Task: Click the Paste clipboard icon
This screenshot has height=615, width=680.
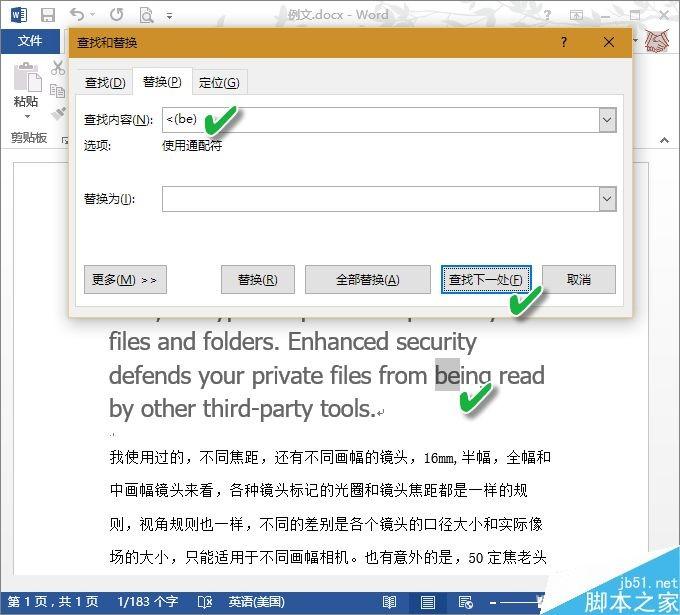Action: [x=26, y=77]
